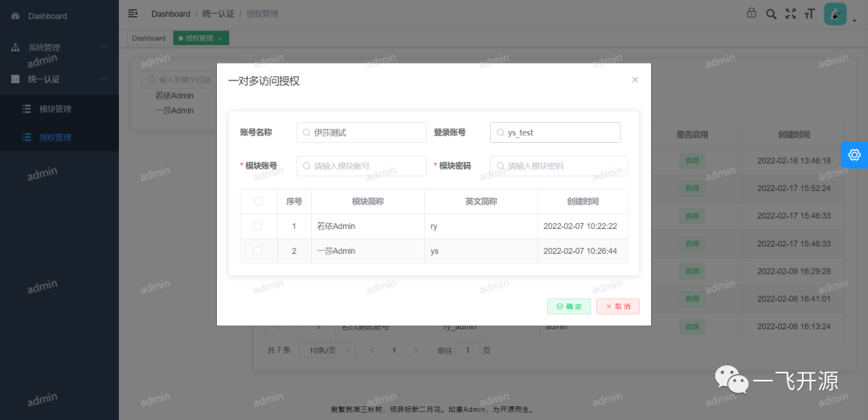This screenshot has height=420, width=868.
Task: Click the 序号 header in dialog table
Action: (294, 202)
